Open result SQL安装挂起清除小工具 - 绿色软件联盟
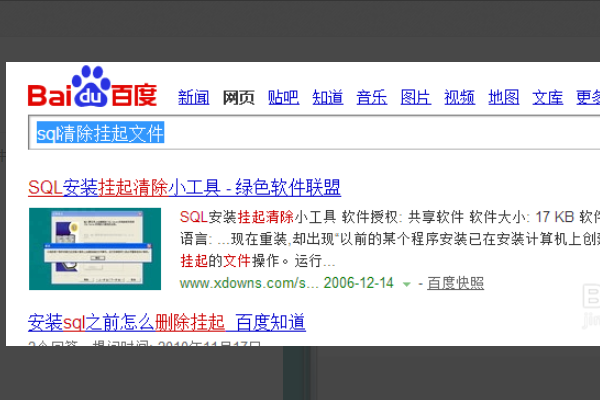The height and width of the screenshot is (400, 600). point(184,188)
